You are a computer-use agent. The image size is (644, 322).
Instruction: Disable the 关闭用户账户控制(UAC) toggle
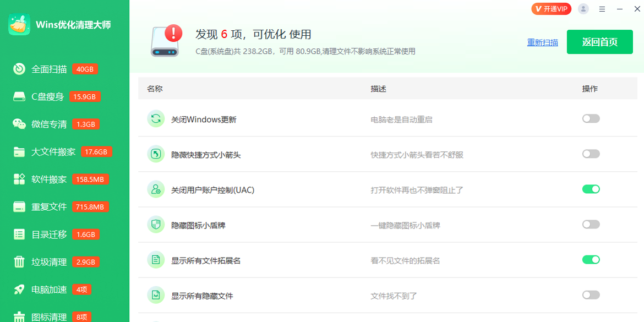pyautogui.click(x=591, y=189)
